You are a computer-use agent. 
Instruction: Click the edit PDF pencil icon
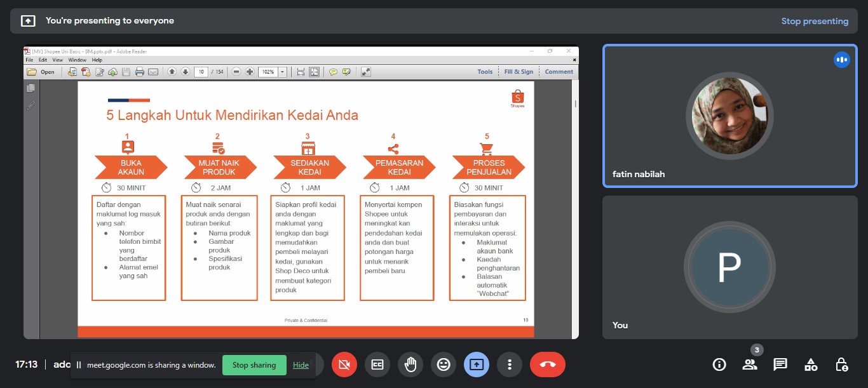click(99, 72)
